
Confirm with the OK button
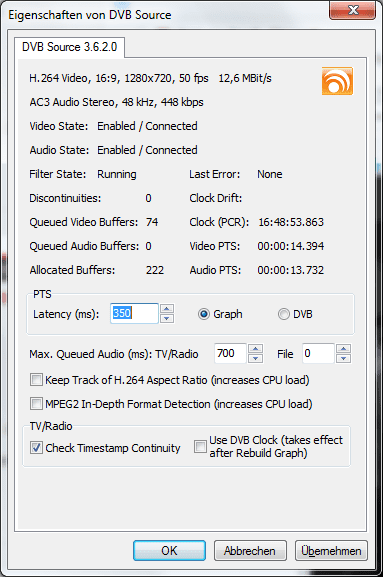169,551
